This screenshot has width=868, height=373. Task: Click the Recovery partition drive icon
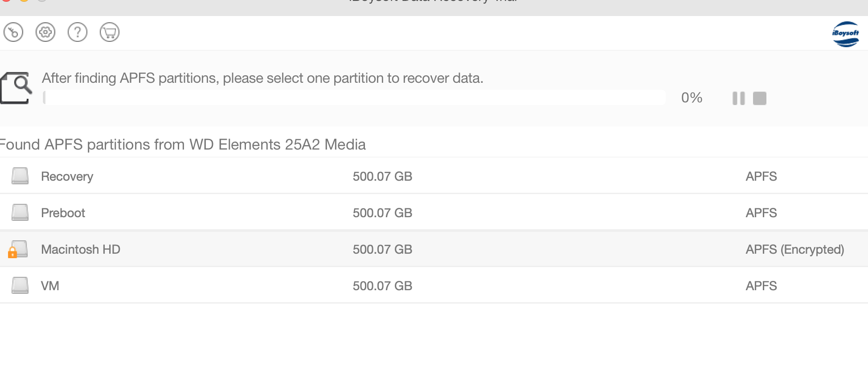click(20, 176)
